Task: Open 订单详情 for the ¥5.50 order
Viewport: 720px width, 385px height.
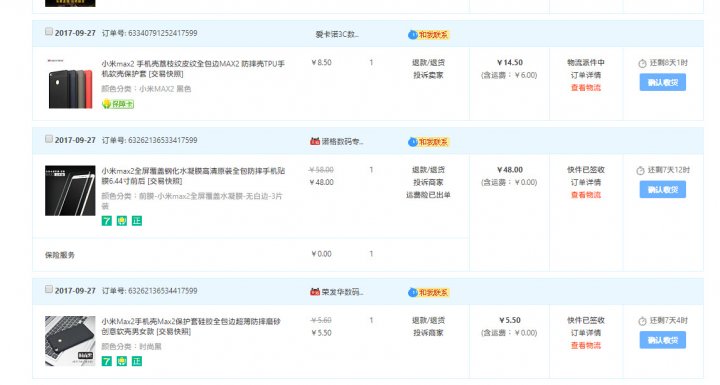Action: point(585,333)
